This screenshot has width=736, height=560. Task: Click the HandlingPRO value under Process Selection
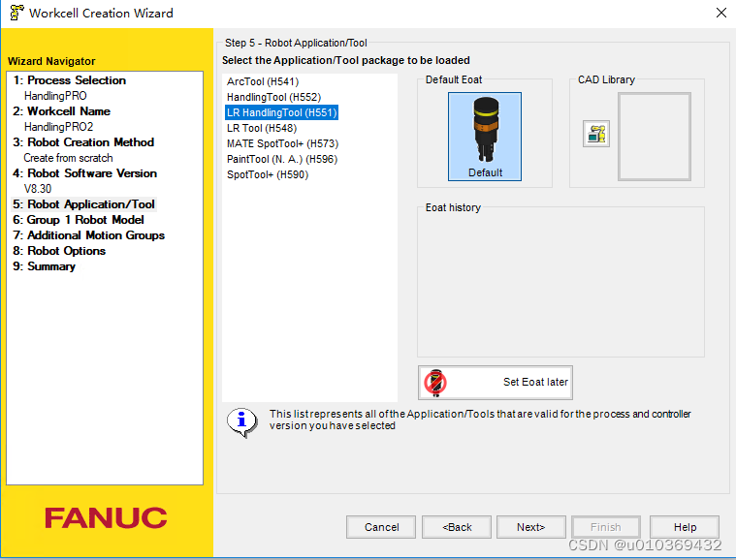tap(55, 96)
